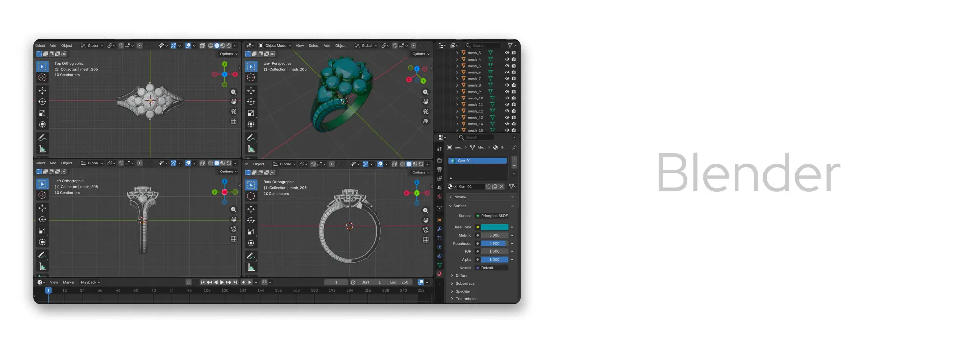The height and width of the screenshot is (343, 980).
Task: Toggle X-ray in Top Orthographic viewport header
Action: coord(202,46)
